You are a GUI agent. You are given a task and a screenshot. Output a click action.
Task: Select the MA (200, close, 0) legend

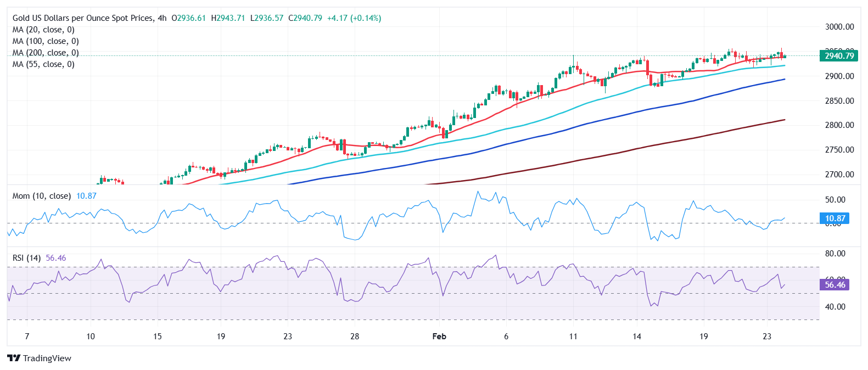pyautogui.click(x=46, y=53)
